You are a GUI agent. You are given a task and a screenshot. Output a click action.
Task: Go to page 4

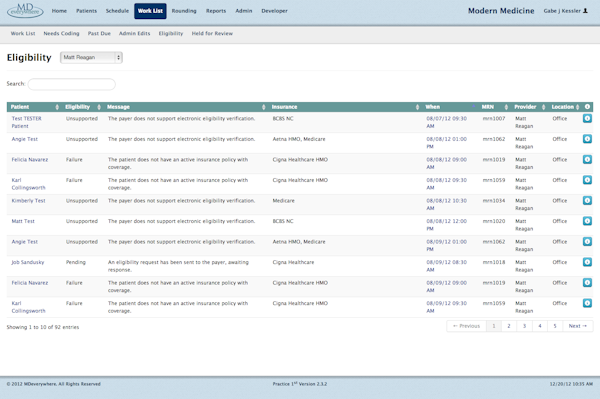click(540, 326)
